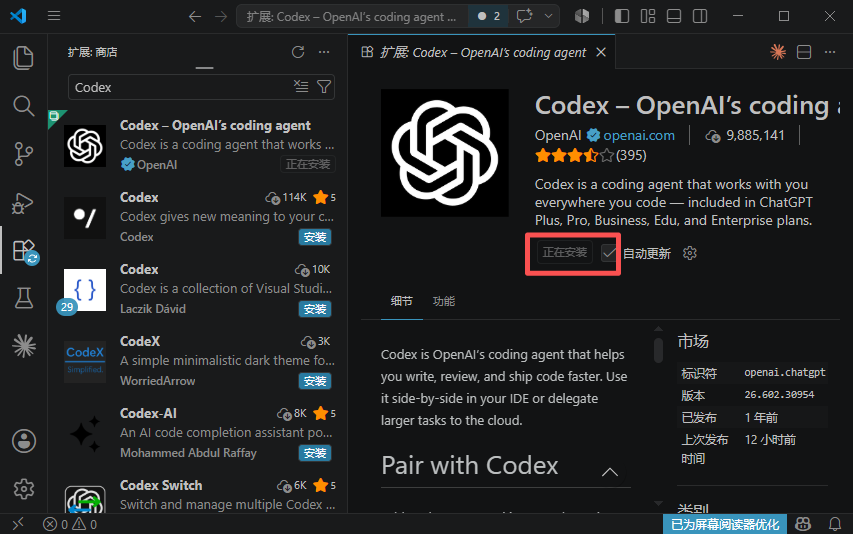Toggle the auto update checkbox
This screenshot has width=853, height=534.
(609, 253)
